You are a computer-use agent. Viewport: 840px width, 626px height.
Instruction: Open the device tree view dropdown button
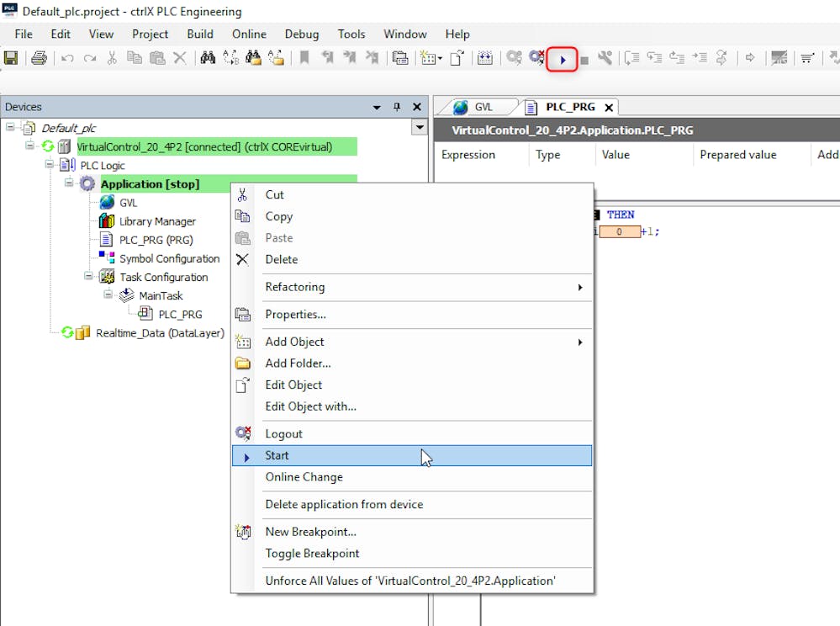pos(420,128)
